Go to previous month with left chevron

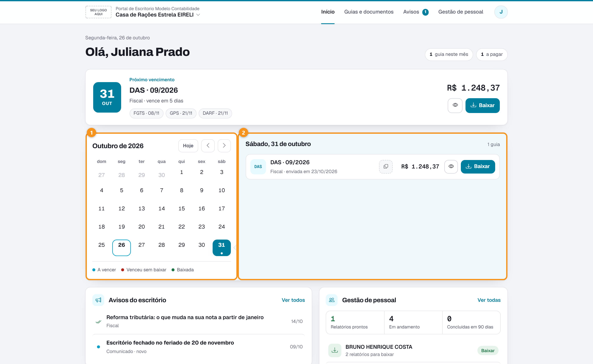click(208, 146)
